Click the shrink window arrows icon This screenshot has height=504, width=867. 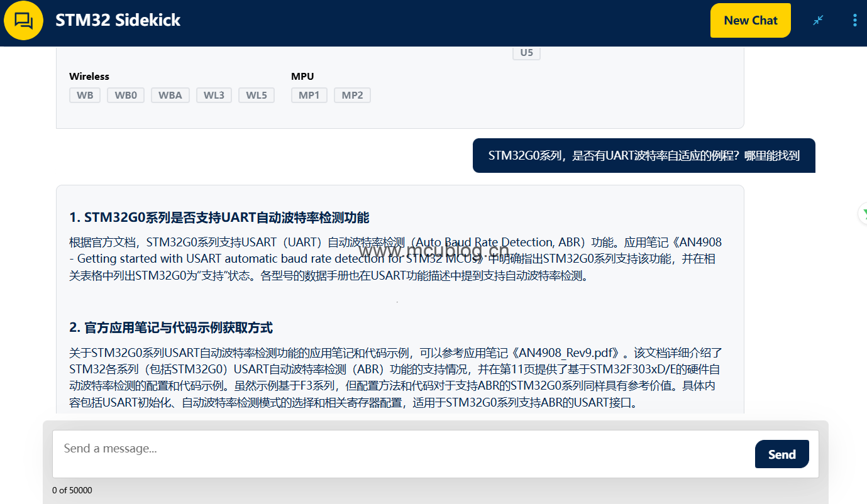tap(818, 20)
